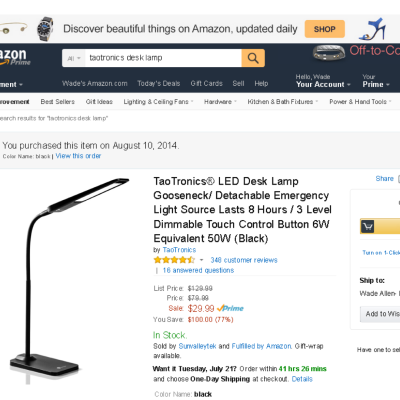
Task: Click the Amazon Prime logo
Action: [15, 57]
